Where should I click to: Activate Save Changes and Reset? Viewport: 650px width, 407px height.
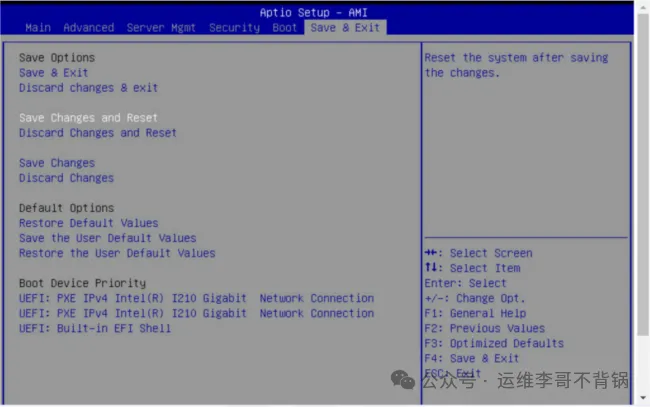click(x=88, y=118)
